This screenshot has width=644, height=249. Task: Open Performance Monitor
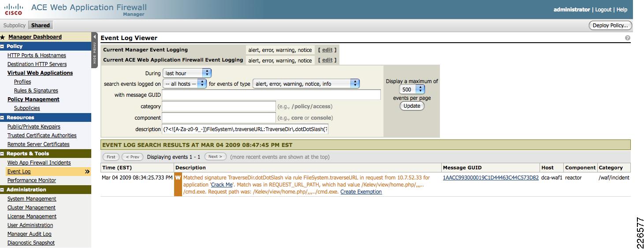[x=32, y=180]
